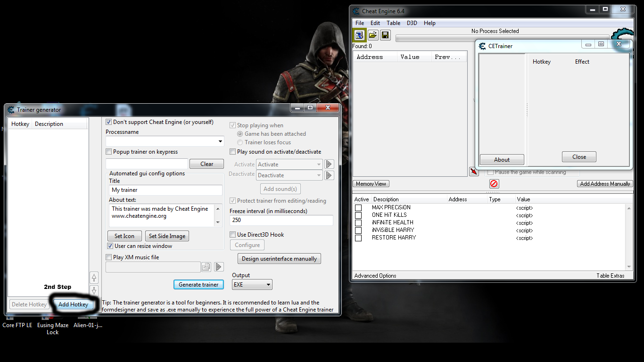
Task: Open a cheat table via the folder icon
Action: [x=372, y=35]
